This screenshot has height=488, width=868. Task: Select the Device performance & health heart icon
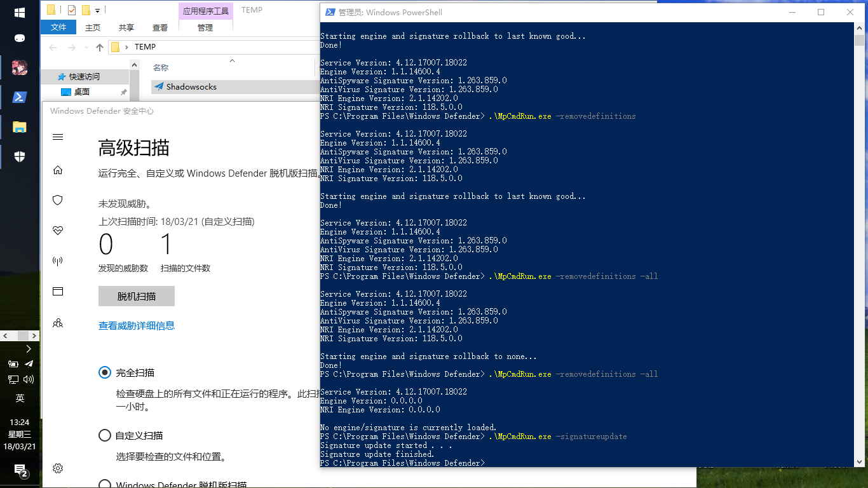[x=58, y=231]
